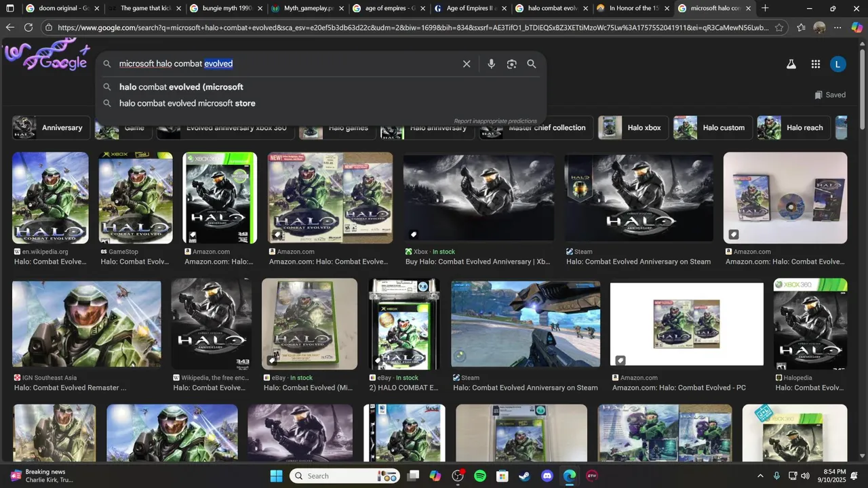Image resolution: width=868 pixels, height=488 pixels.
Task: Open Google Lens image search icon
Action: (x=512, y=64)
